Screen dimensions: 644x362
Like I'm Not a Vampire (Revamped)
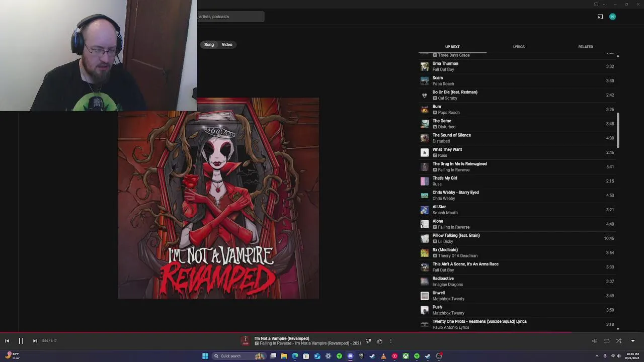tap(380, 341)
